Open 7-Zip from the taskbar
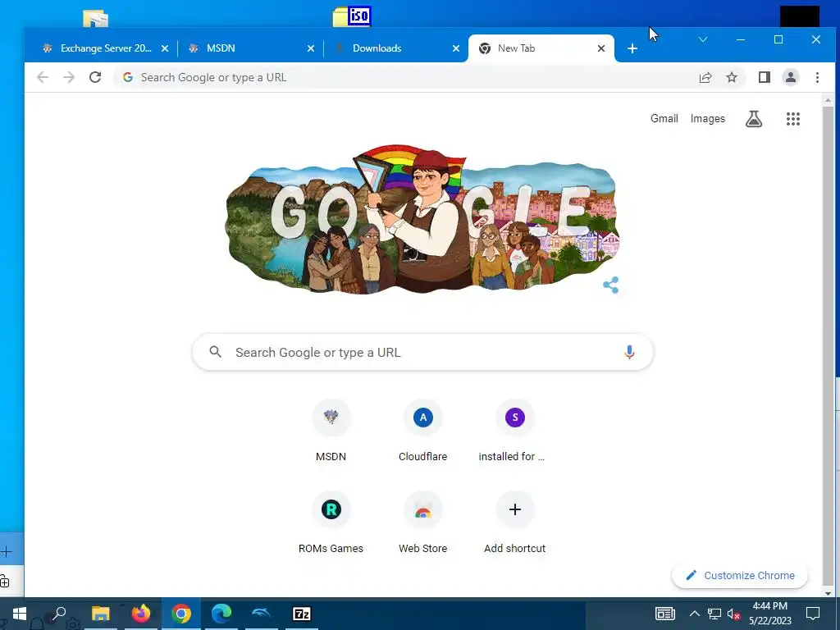Screen dimensions: 840x630 click(302, 614)
